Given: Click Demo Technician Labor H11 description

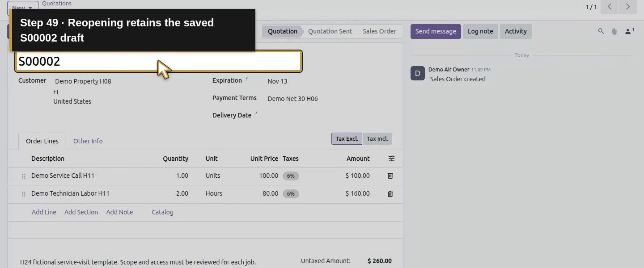Looking at the screenshot, I should 70,193.
